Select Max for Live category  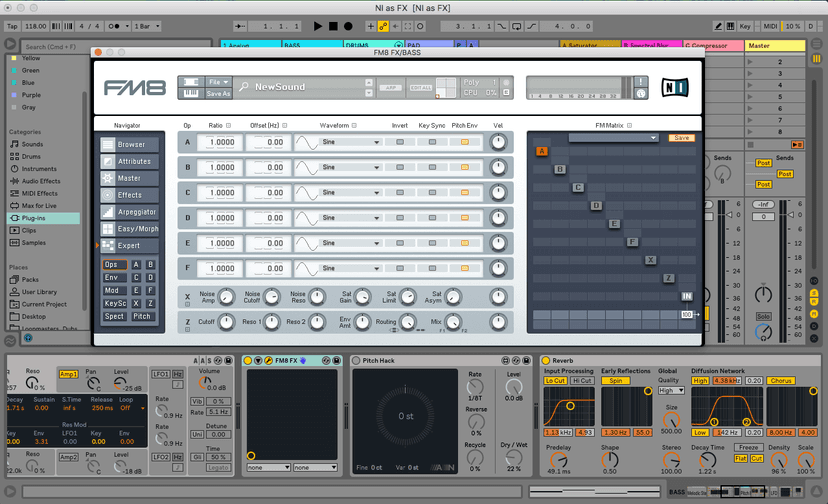coord(39,206)
